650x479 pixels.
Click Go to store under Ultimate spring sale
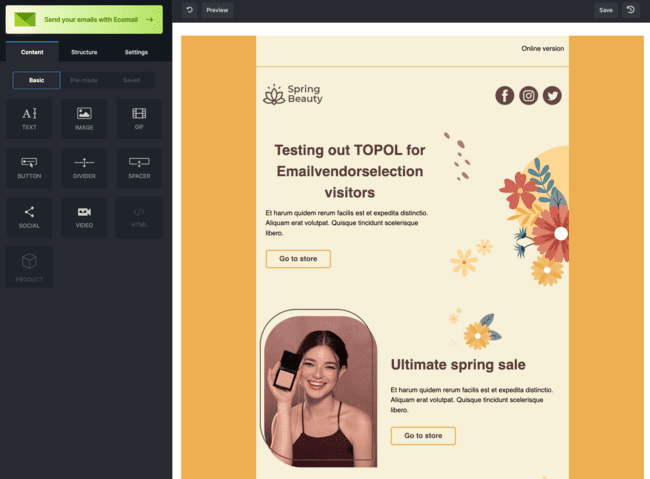click(x=423, y=436)
